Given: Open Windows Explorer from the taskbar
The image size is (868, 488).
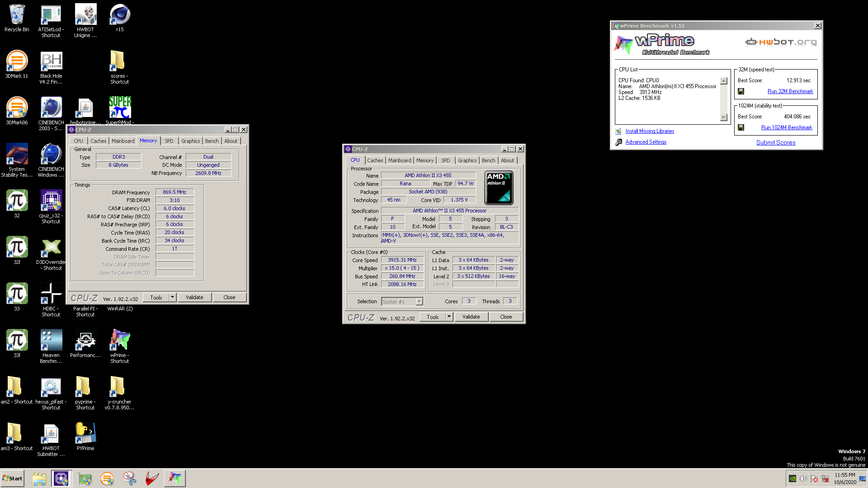Looking at the screenshot, I should [x=39, y=479].
